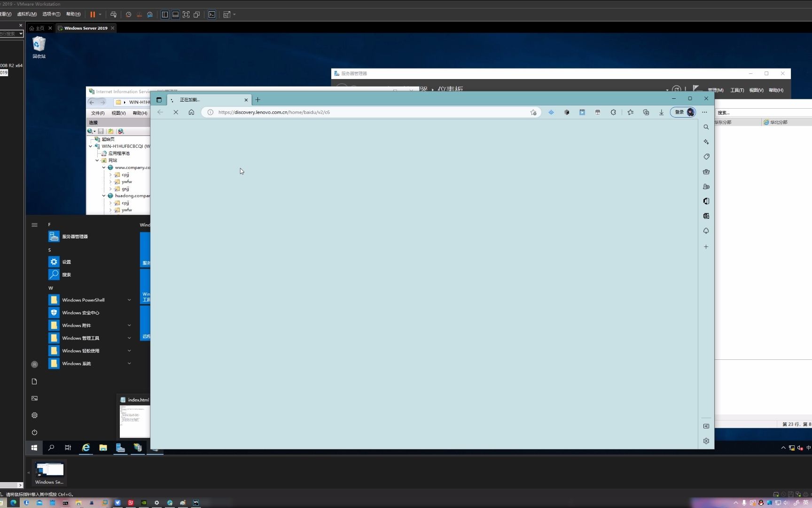812x508 pixels.
Task: Open Collections icon in Edge toolbar
Action: click(646, 112)
